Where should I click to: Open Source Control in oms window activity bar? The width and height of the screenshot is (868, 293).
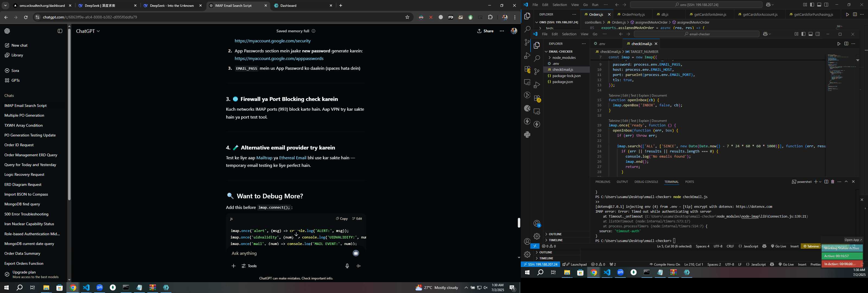click(x=527, y=43)
